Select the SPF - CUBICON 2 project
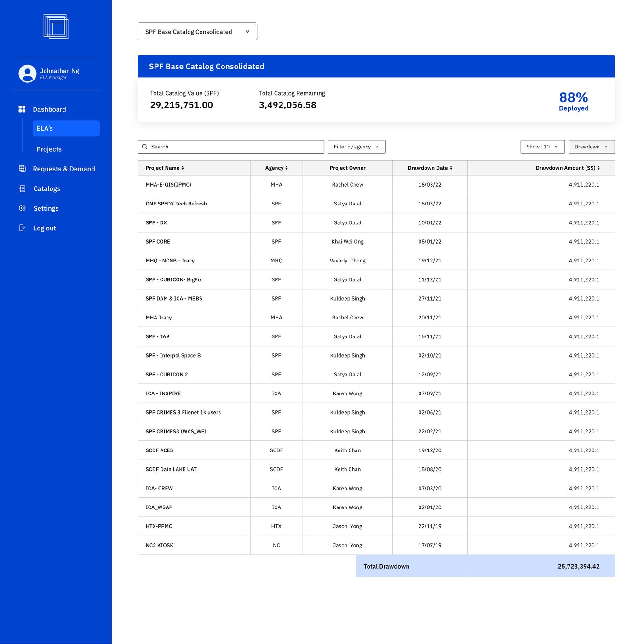 click(167, 375)
